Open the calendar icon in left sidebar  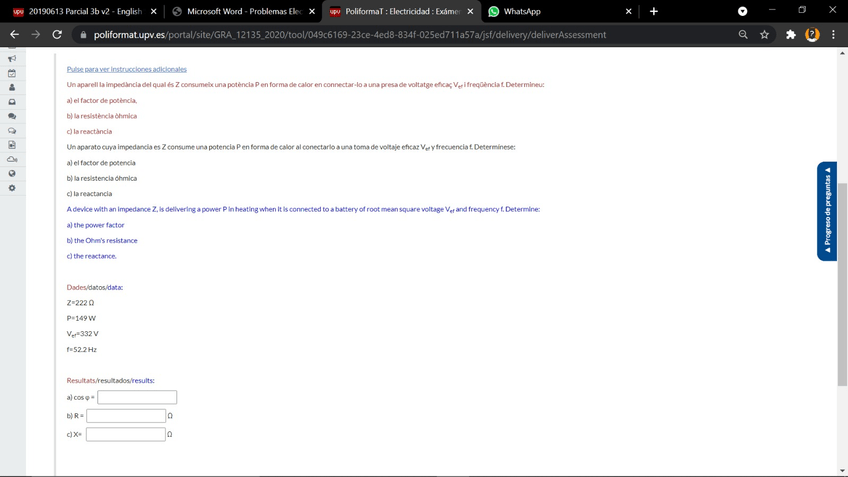coord(11,73)
